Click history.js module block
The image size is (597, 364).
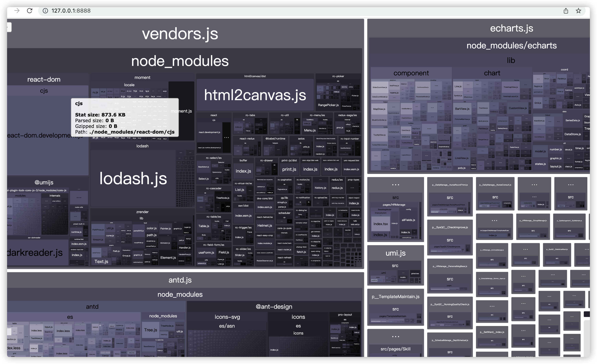(x=320, y=188)
